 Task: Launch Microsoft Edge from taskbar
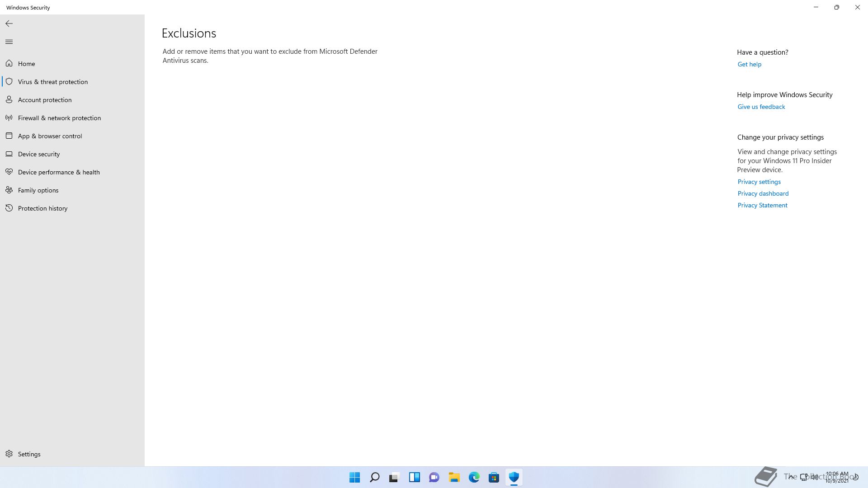(474, 477)
